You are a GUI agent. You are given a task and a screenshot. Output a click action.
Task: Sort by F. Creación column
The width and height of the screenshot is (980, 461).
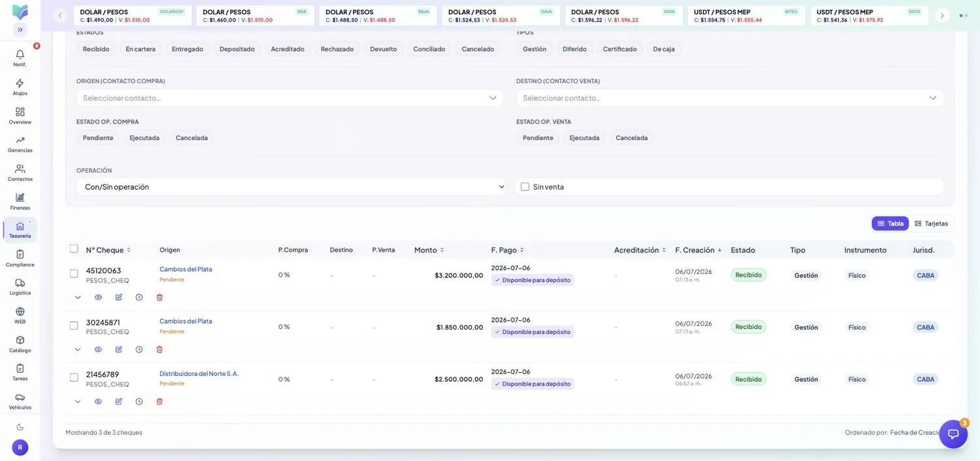698,250
